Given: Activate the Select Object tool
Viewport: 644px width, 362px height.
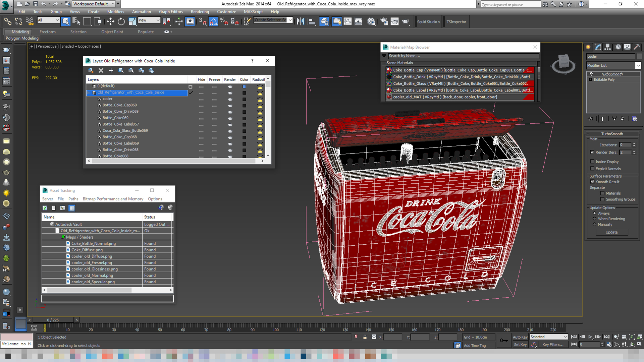Looking at the screenshot, I should click(66, 21).
